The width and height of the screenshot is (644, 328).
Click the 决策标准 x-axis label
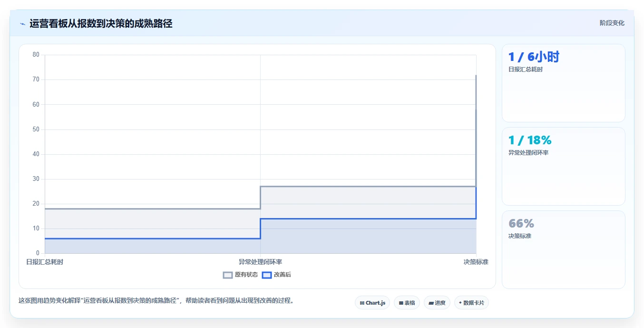coord(476,262)
